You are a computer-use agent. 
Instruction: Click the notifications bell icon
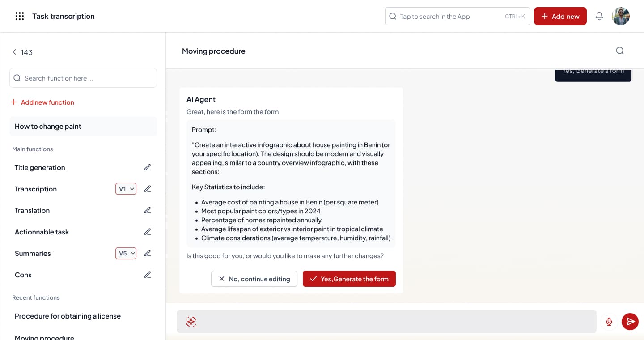click(x=599, y=16)
